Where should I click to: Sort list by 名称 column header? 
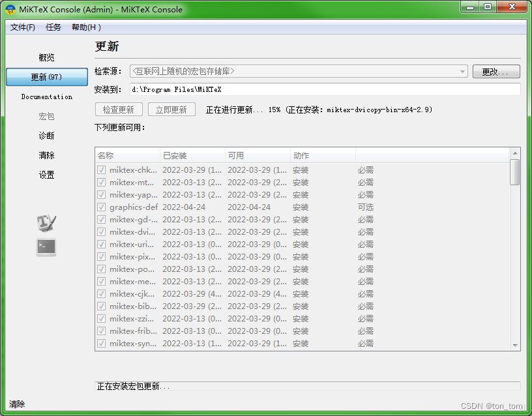coord(127,155)
